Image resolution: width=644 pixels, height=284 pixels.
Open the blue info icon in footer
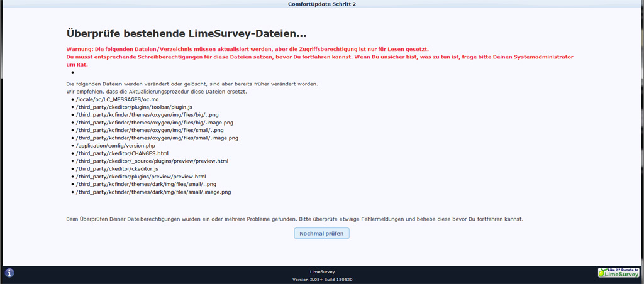9,273
